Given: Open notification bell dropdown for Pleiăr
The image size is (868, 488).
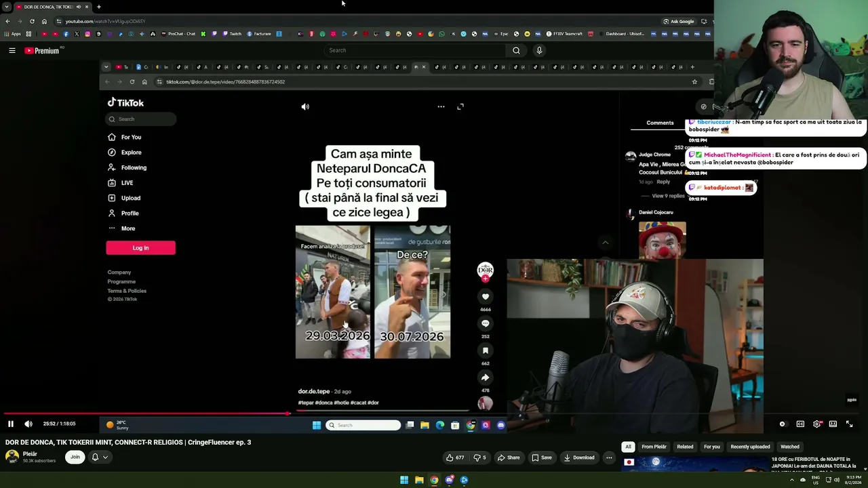Looking at the screenshot, I should 99,457.
